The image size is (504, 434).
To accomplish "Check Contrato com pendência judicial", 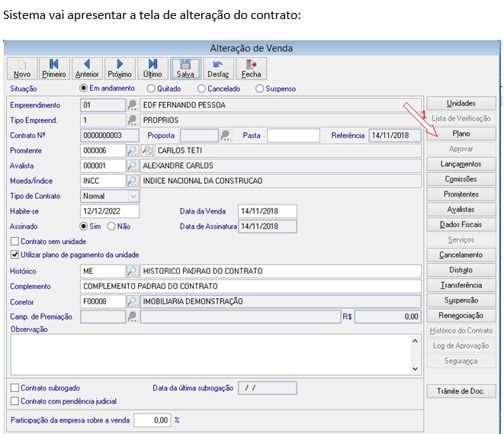I will point(14,401).
